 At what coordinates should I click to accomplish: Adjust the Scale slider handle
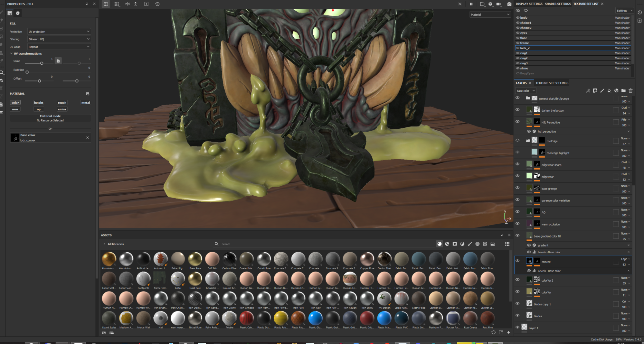click(x=42, y=63)
